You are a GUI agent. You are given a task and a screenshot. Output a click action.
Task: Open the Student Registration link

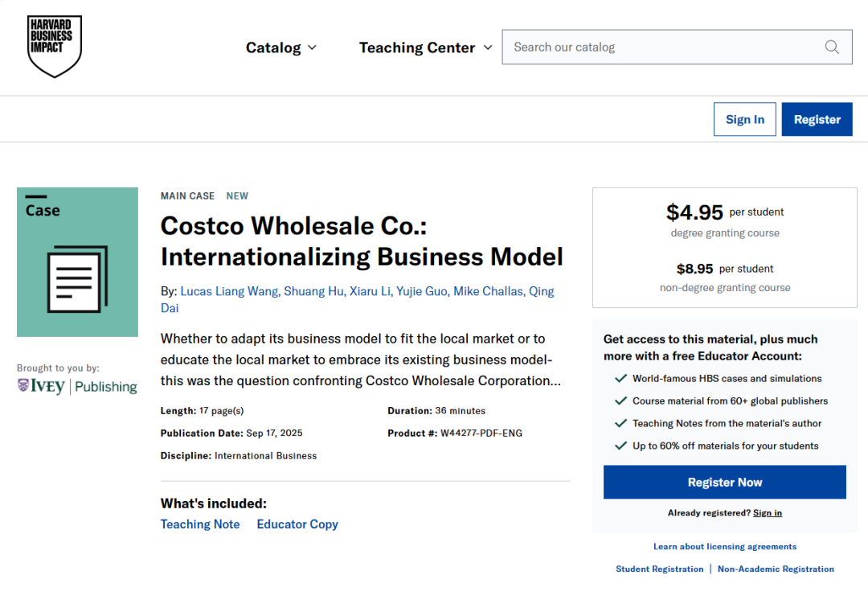tap(659, 569)
